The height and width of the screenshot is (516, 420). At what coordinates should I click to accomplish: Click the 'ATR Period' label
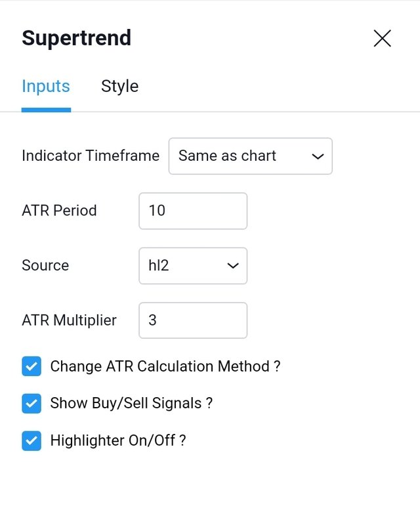(x=59, y=211)
